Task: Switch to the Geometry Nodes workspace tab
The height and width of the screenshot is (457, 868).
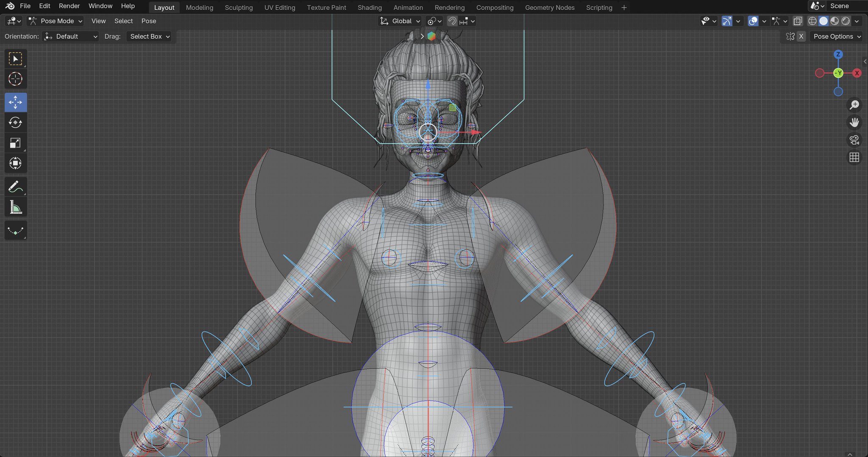Action: (x=550, y=7)
